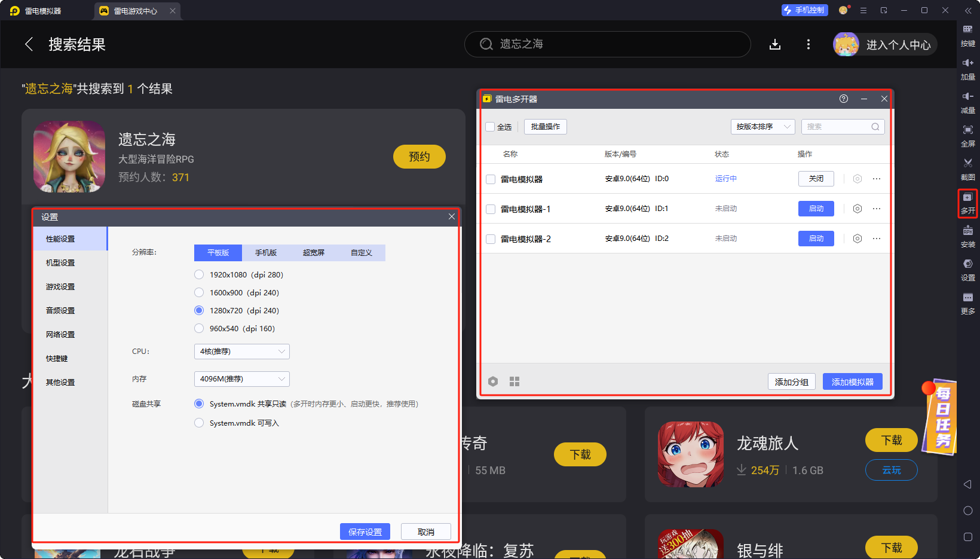980x559 pixels.
Task: Increase volume with the 加量 icon
Action: pyautogui.click(x=968, y=68)
